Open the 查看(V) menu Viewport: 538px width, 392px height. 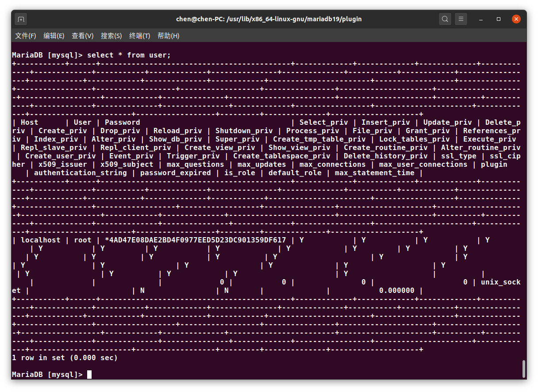[83, 36]
